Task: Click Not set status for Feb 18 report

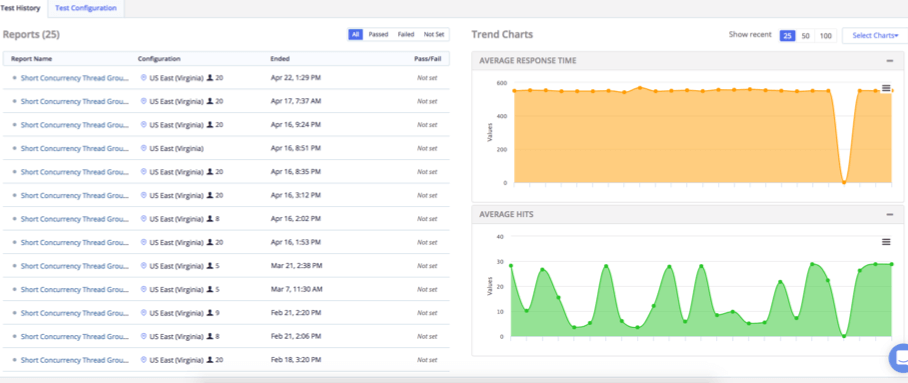Action: click(x=427, y=360)
